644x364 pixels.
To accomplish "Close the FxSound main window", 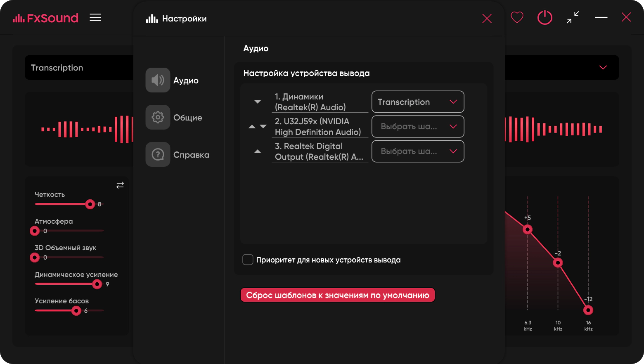I will coord(626,17).
